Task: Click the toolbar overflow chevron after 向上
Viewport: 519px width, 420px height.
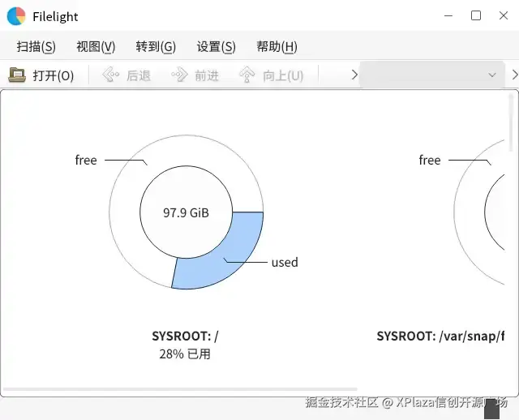Action: click(x=354, y=75)
